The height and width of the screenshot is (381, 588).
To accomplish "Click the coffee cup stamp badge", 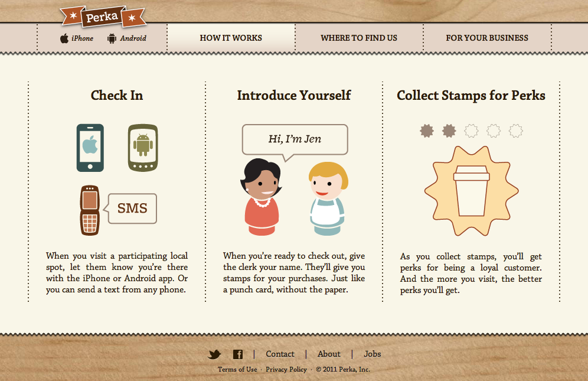I will [x=471, y=191].
